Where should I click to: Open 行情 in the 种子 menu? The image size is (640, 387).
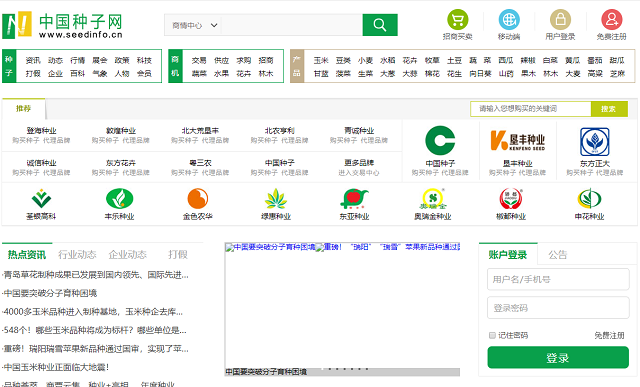[x=77, y=60]
